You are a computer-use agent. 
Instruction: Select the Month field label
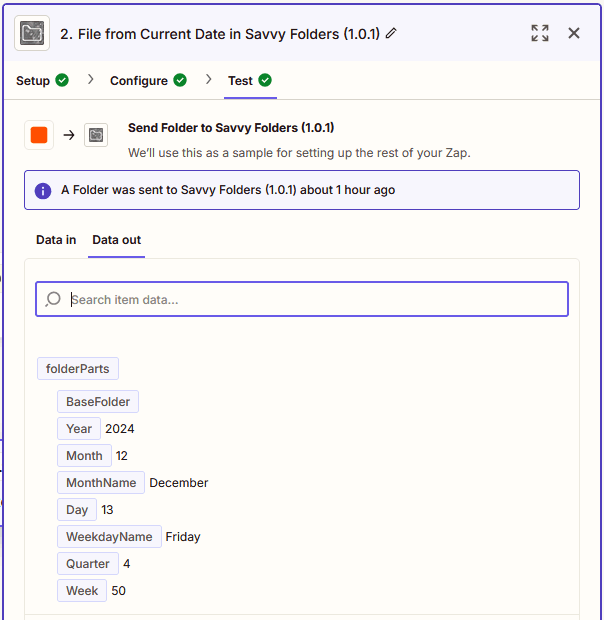coord(84,456)
